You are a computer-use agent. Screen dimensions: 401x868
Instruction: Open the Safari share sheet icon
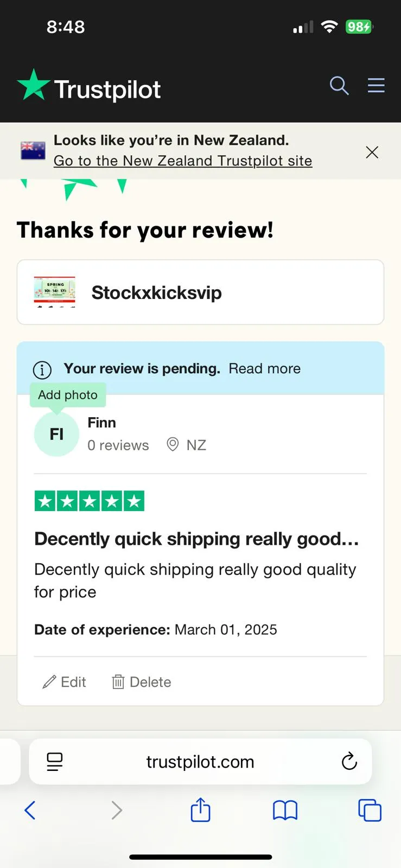tap(200, 809)
